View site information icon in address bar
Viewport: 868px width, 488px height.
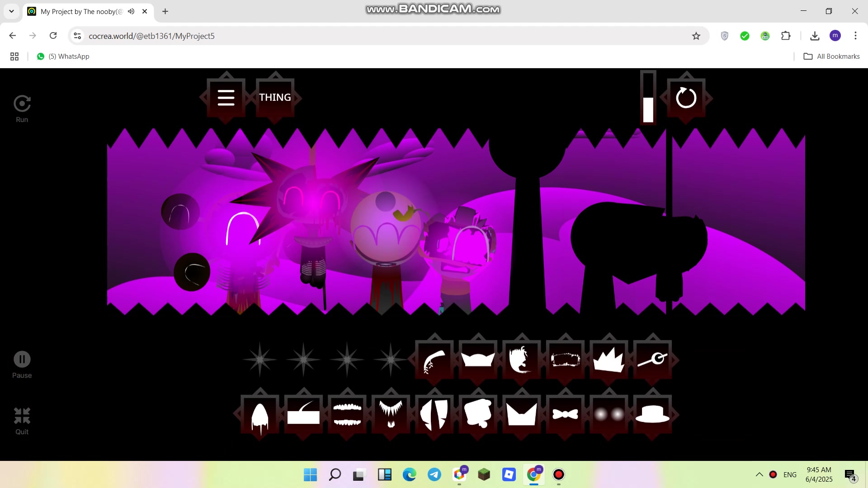click(x=77, y=36)
